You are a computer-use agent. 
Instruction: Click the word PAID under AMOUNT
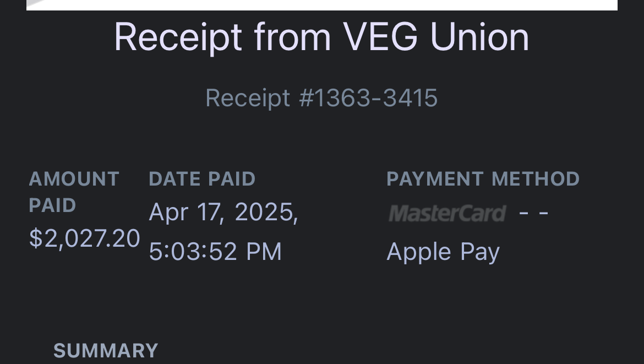click(x=52, y=205)
